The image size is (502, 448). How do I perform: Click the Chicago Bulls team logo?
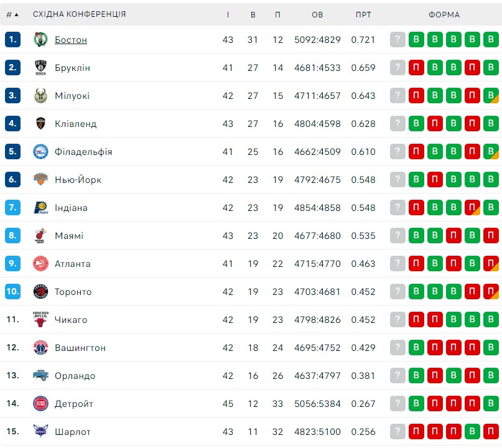point(40,319)
